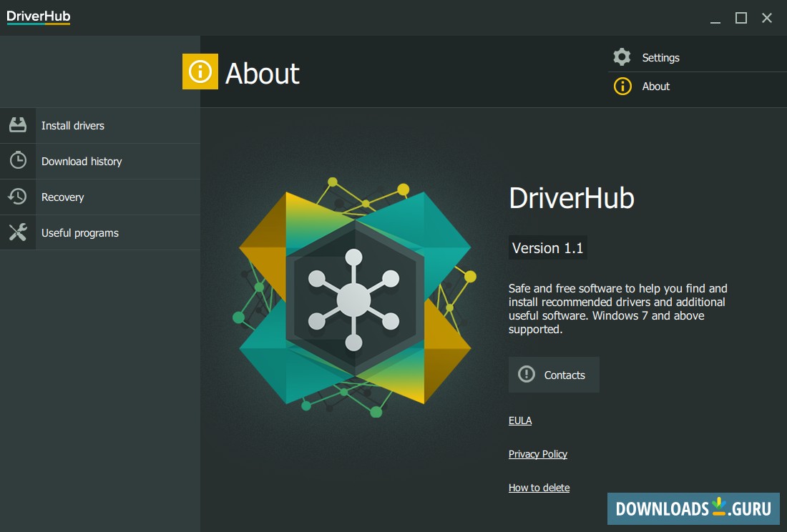This screenshot has width=787, height=532.
Task: Close the DriverHub window
Action: pyautogui.click(x=767, y=18)
